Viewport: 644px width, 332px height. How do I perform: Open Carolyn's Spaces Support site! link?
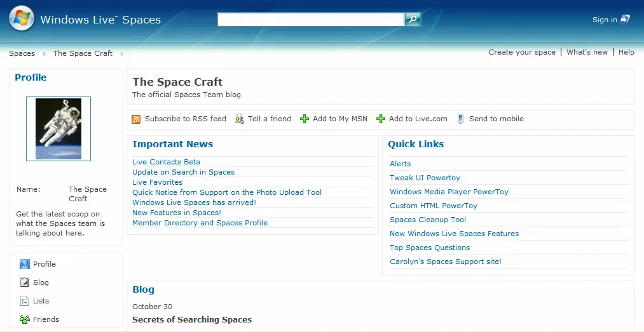(x=445, y=262)
